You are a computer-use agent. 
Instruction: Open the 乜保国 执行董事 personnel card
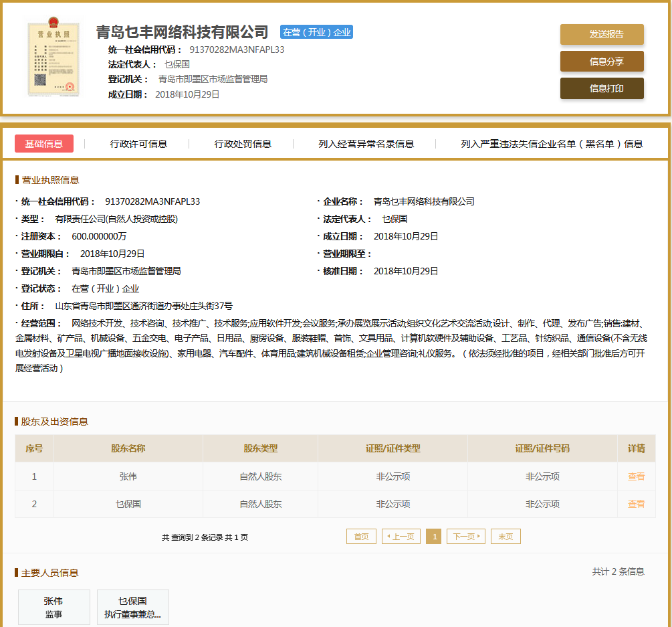click(x=132, y=607)
